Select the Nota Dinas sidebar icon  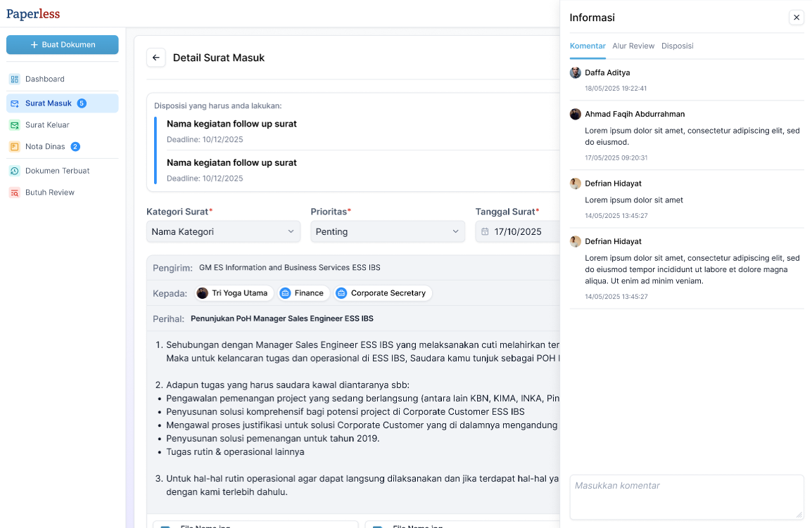click(15, 147)
